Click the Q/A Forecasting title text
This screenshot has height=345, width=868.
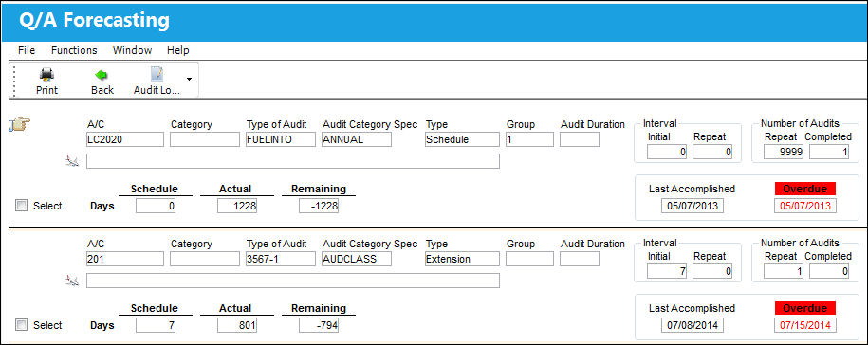(94, 21)
